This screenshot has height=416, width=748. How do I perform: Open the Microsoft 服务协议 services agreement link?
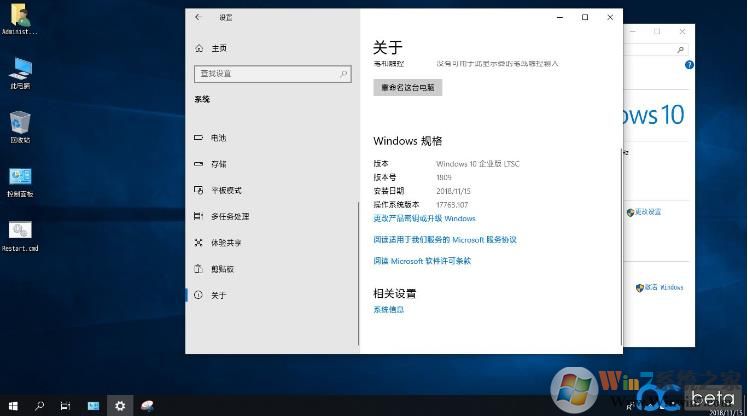tap(444, 240)
